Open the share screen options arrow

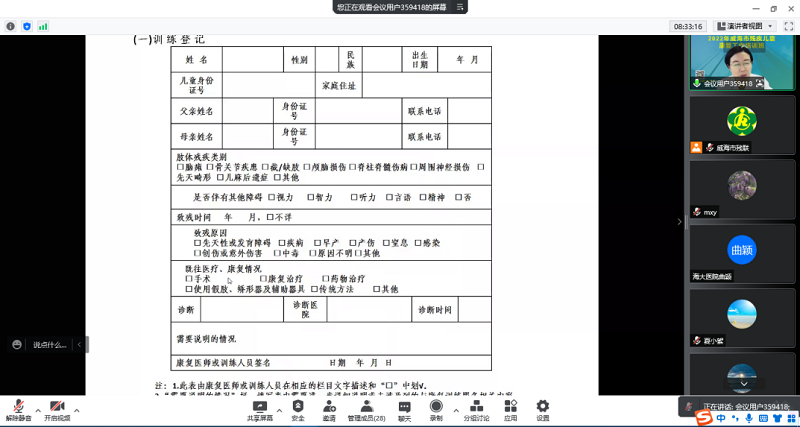point(279,410)
